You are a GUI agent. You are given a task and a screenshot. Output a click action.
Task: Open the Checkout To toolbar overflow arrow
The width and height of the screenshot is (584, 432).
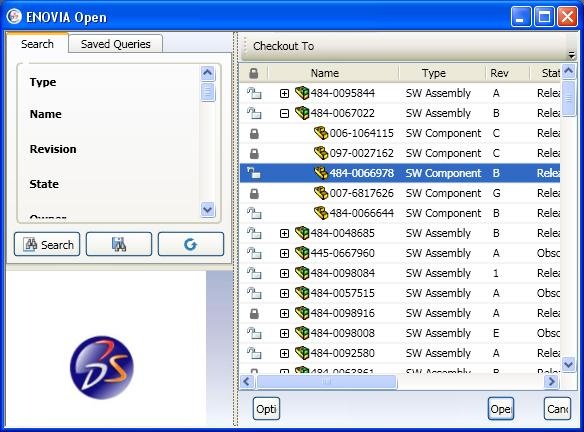coord(572,55)
